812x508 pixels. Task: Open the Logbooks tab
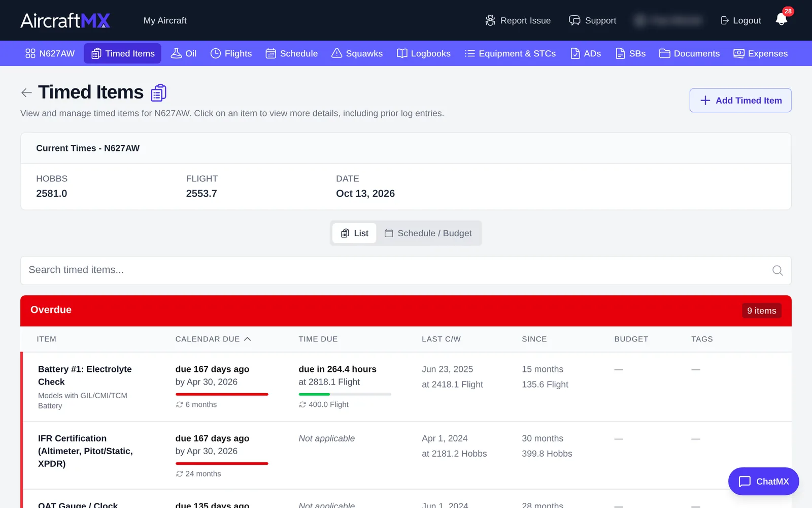pyautogui.click(x=424, y=53)
